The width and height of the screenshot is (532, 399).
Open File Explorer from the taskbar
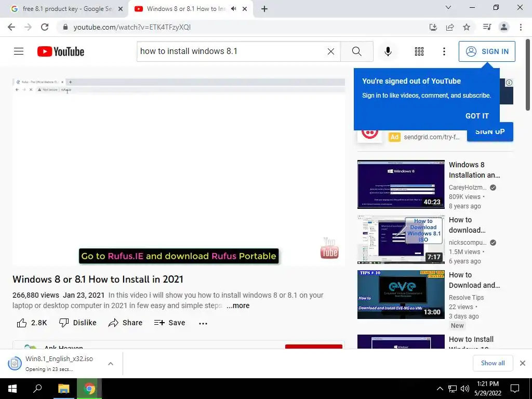pos(63,389)
